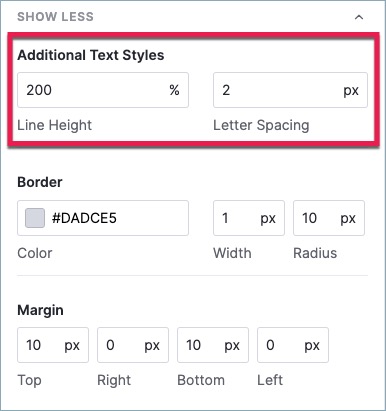Click the px unit of Top margin
Screen dimensions: 386x411
72,346
